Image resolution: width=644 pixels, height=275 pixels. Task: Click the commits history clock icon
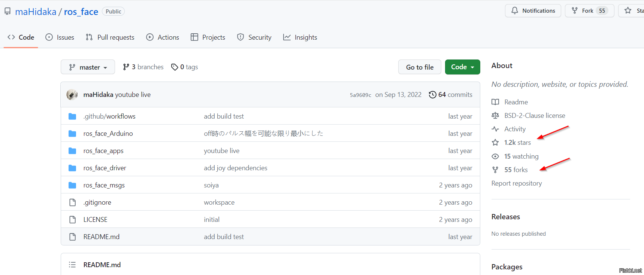point(432,95)
